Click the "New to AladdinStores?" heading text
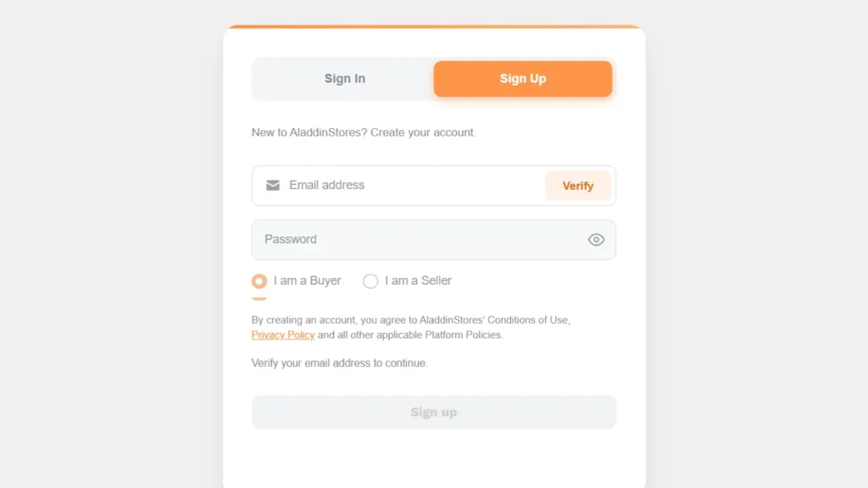Viewport: 868px width, 488px height. pyautogui.click(x=309, y=132)
